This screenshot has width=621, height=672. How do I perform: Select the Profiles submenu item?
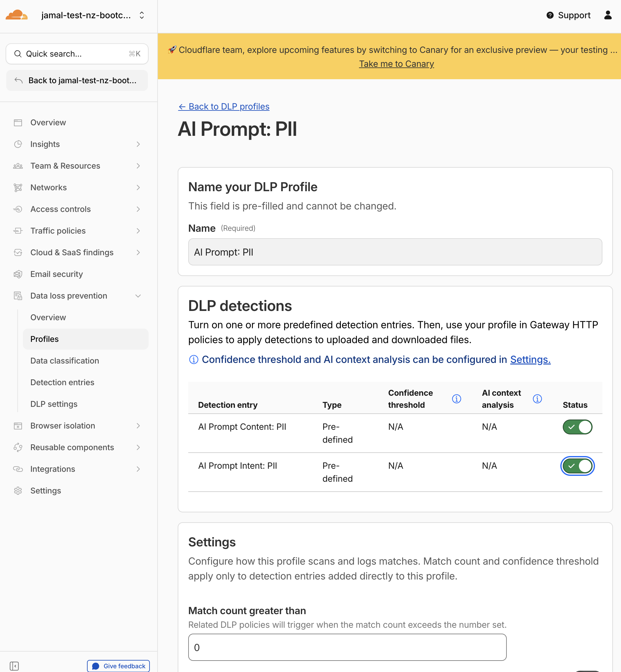(85, 339)
